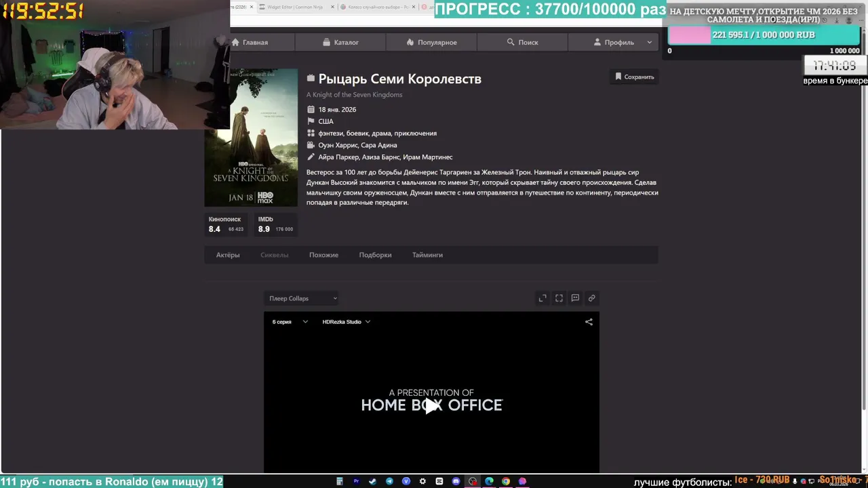The image size is (868, 488).
Task: Click the subtitle A Knight of the Seven Kingdoms
Action: pos(354,95)
